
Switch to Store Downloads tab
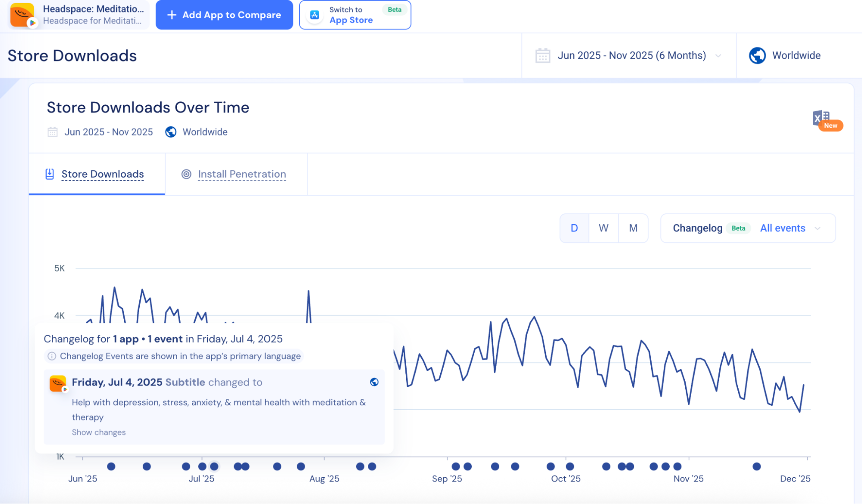pos(97,174)
